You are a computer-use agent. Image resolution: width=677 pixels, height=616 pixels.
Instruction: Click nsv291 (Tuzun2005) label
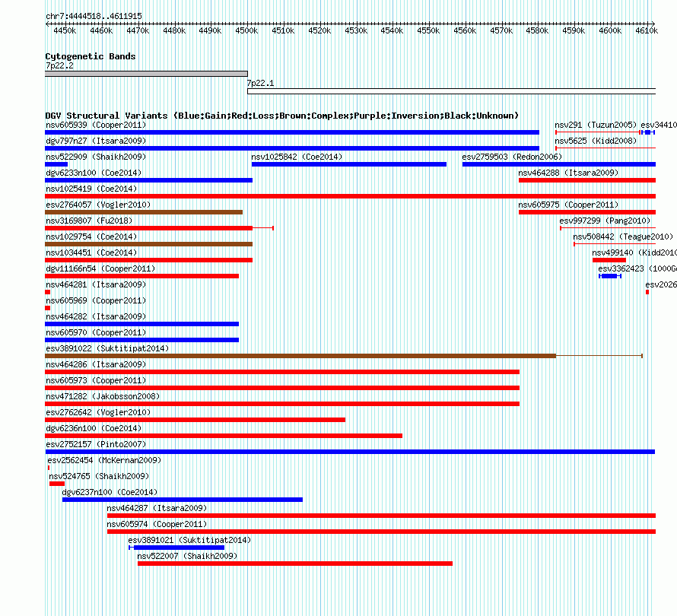pos(596,125)
